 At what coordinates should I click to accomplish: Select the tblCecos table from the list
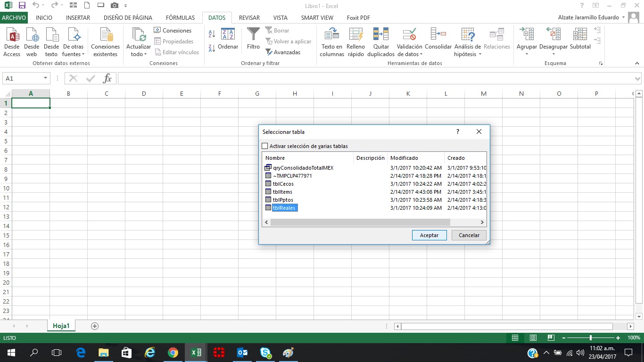[x=283, y=184]
